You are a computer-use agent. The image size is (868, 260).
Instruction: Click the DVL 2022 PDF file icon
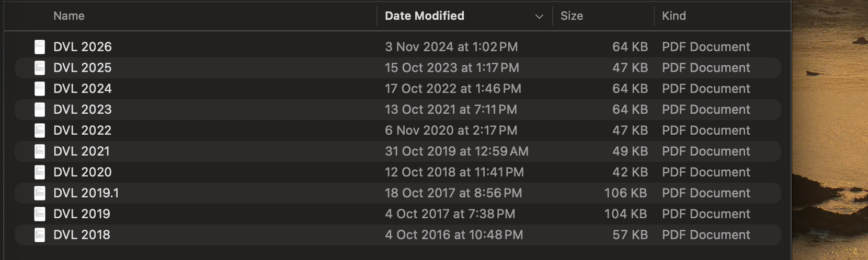click(40, 131)
